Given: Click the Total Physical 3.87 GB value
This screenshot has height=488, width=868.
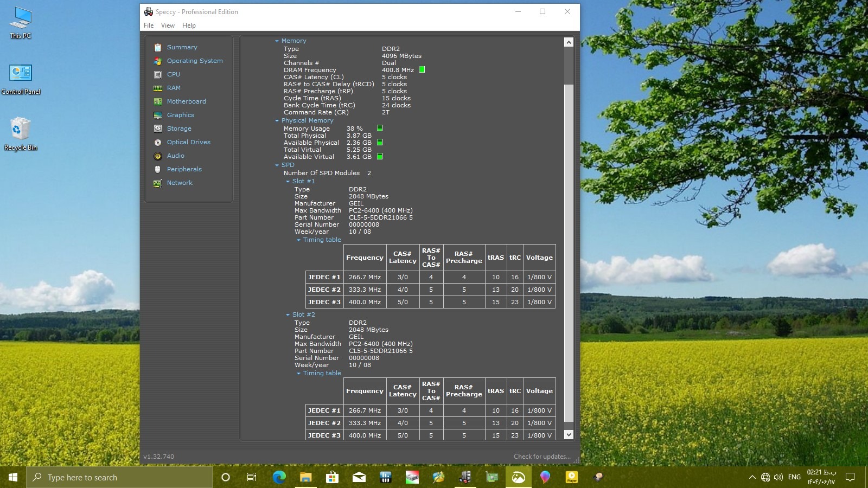Looking at the screenshot, I should [x=359, y=136].
